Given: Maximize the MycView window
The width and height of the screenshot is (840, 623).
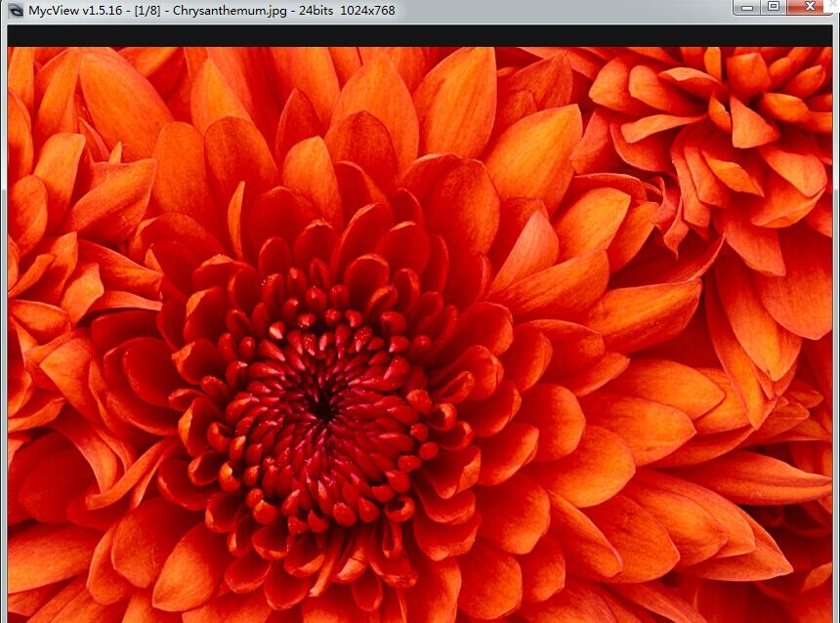Looking at the screenshot, I should tap(773, 7).
